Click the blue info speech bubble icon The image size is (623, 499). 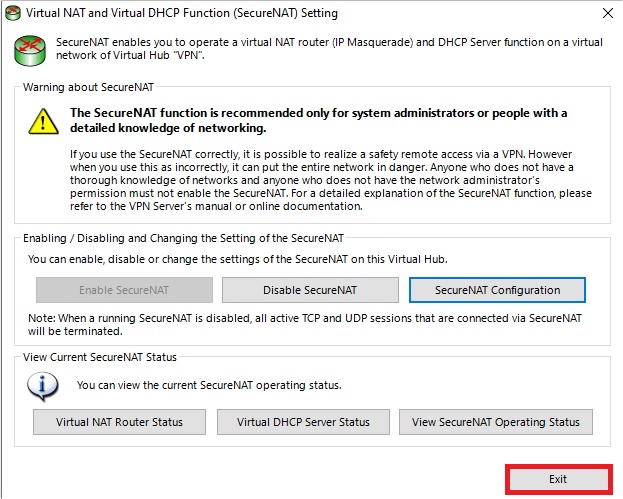43,386
